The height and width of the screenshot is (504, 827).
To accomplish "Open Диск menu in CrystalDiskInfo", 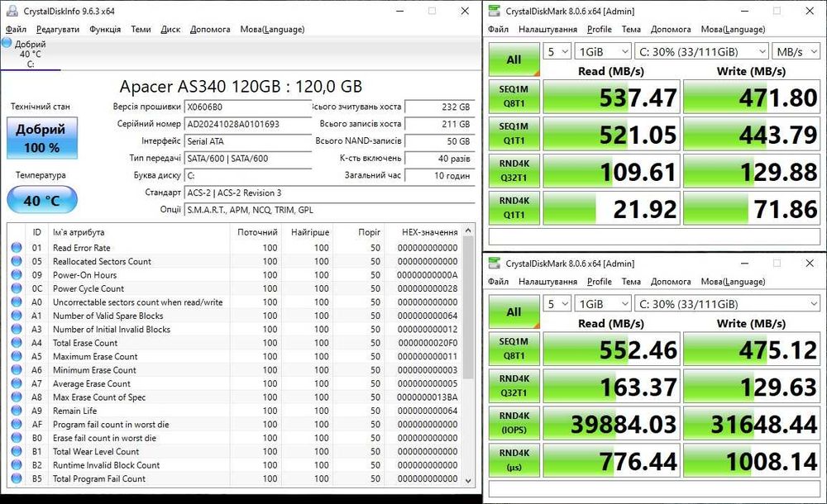I will tap(170, 29).
